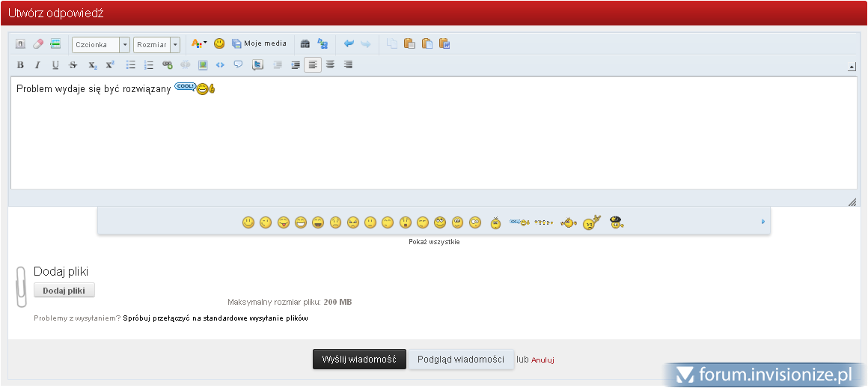Open the Rozmiar size dropdown
Screen dimensions: 868x388
pyautogui.click(x=156, y=44)
